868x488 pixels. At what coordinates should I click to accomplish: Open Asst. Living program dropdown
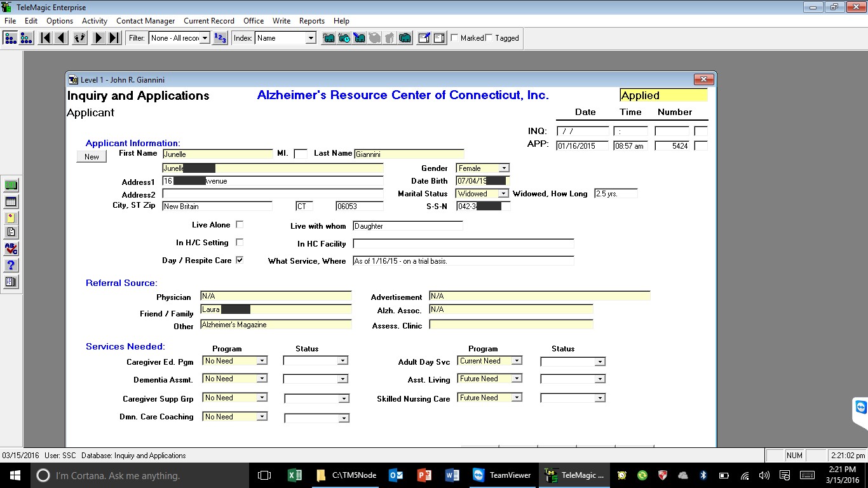coord(517,379)
